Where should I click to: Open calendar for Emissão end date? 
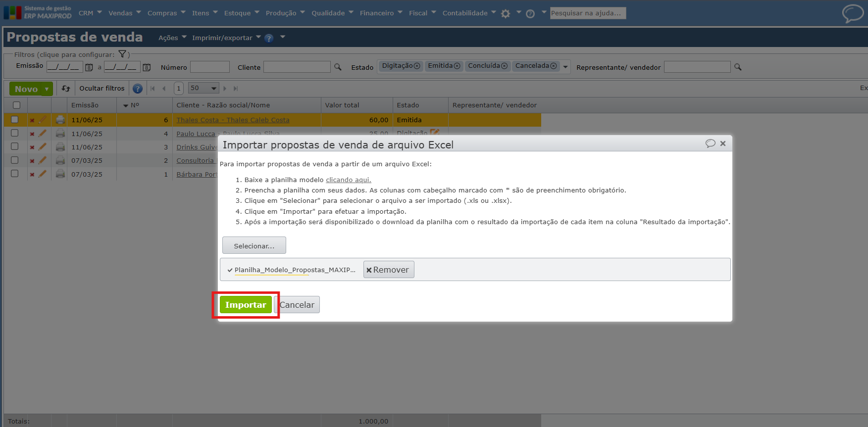147,67
